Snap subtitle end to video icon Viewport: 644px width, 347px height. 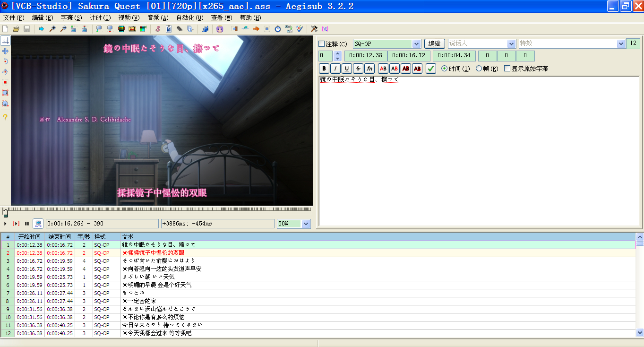click(110, 29)
